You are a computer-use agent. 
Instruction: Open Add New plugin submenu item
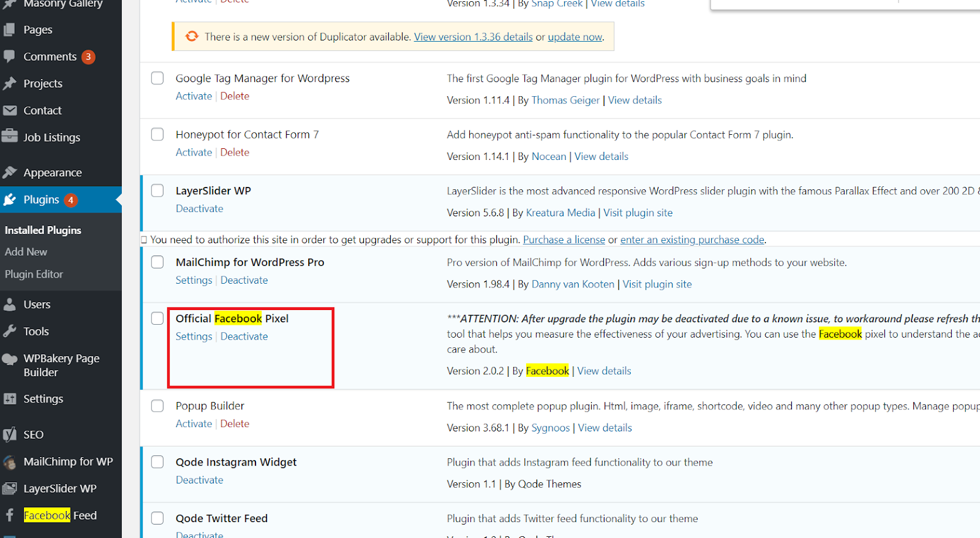[26, 252]
